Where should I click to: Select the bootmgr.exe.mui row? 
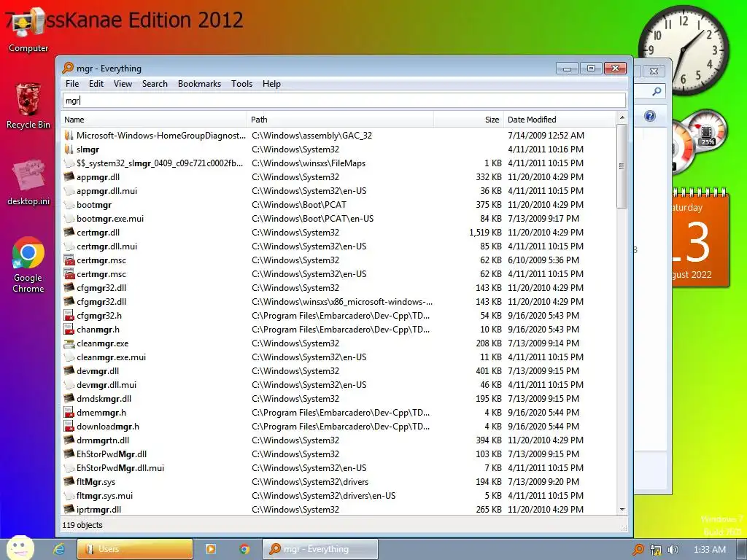click(x=339, y=219)
